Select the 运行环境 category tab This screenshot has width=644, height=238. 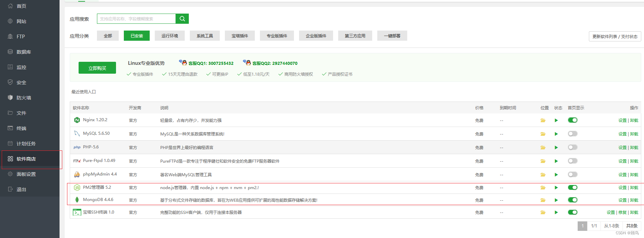(170, 36)
